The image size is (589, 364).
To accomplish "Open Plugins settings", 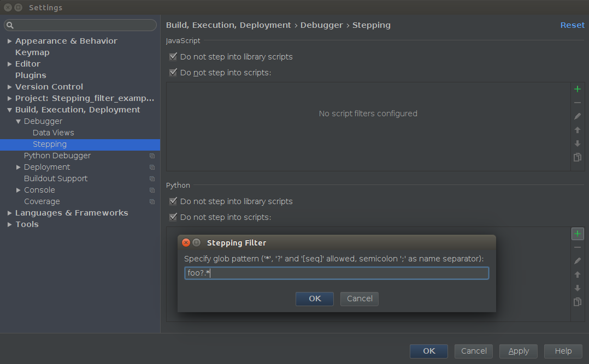I will coord(31,75).
